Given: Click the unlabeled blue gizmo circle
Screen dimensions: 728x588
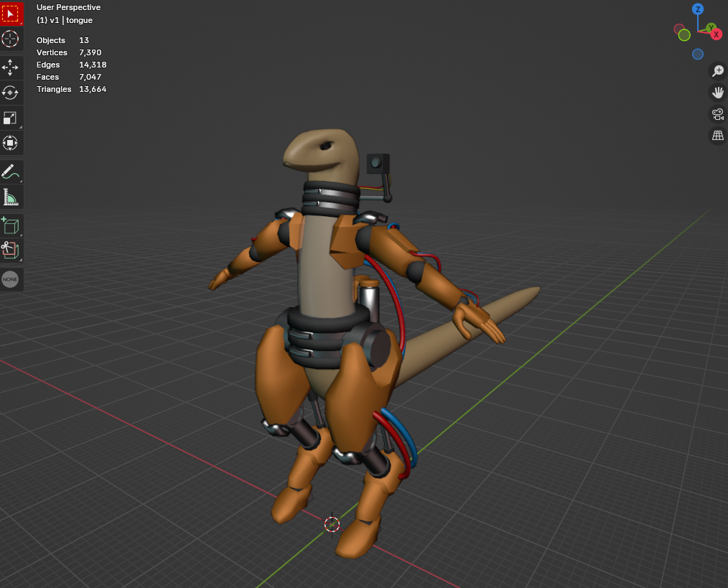Looking at the screenshot, I should (698, 55).
